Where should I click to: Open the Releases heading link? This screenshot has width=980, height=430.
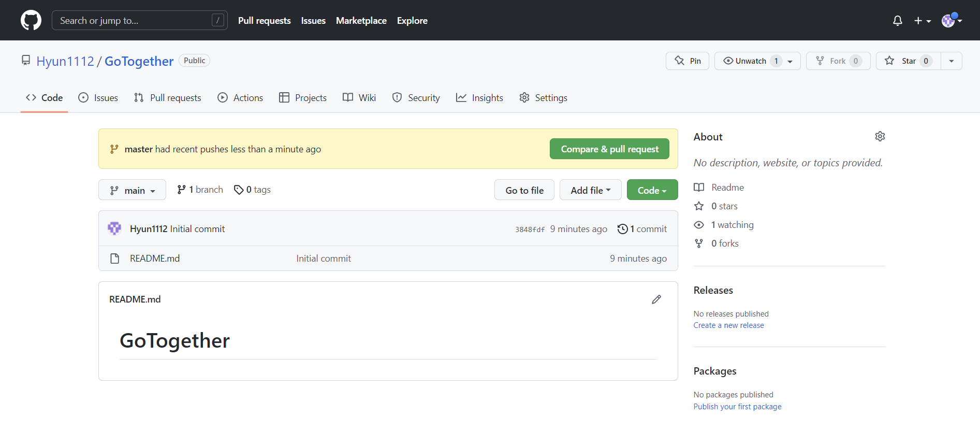(713, 290)
